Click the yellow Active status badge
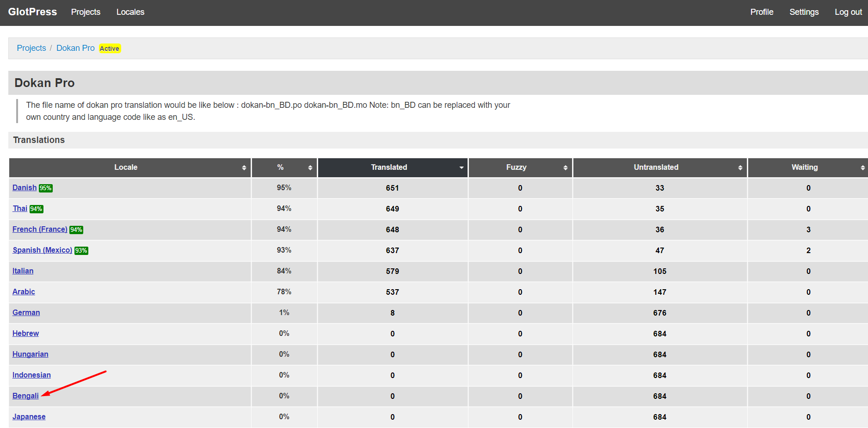The image size is (868, 428). (110, 49)
